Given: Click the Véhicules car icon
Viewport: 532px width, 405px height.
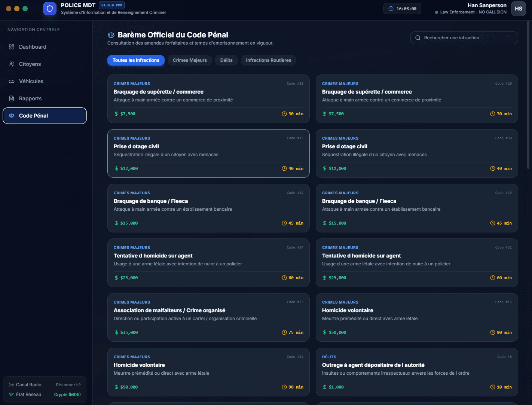Looking at the screenshot, I should click(x=12, y=81).
